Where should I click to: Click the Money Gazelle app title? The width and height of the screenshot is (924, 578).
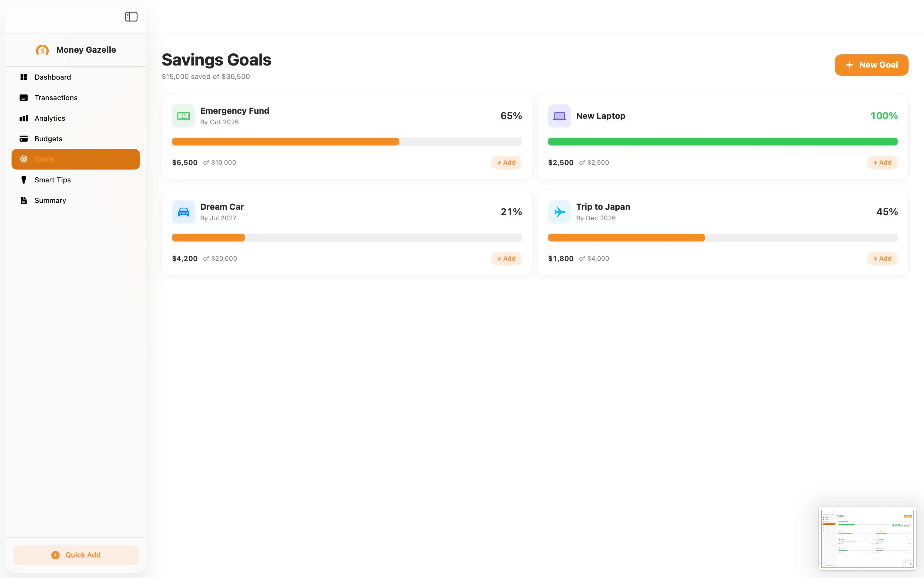[x=86, y=50]
